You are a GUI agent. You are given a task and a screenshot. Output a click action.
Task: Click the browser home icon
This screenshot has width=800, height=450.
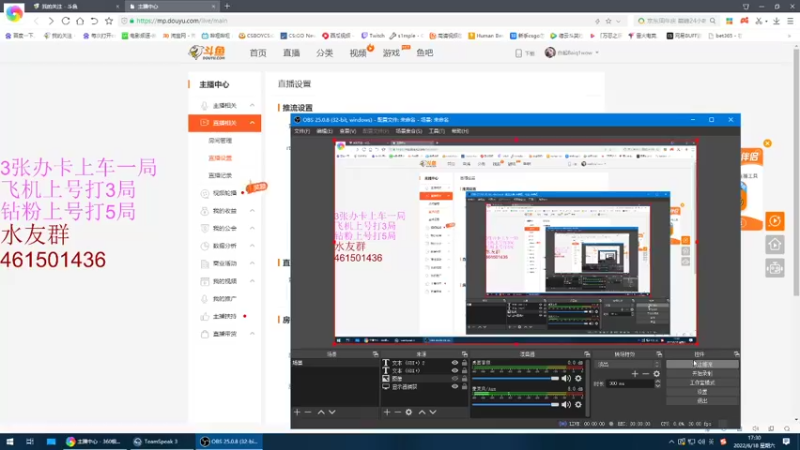click(80, 21)
